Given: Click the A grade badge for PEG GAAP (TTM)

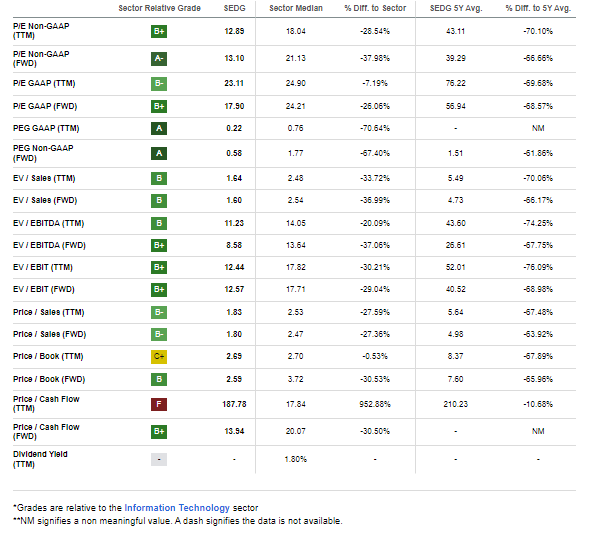Looking at the screenshot, I should point(159,128).
